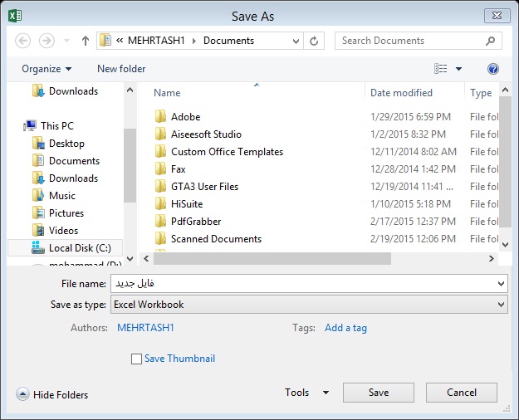Expand the address bar path dropdown
The image size is (519, 420).
(296, 41)
